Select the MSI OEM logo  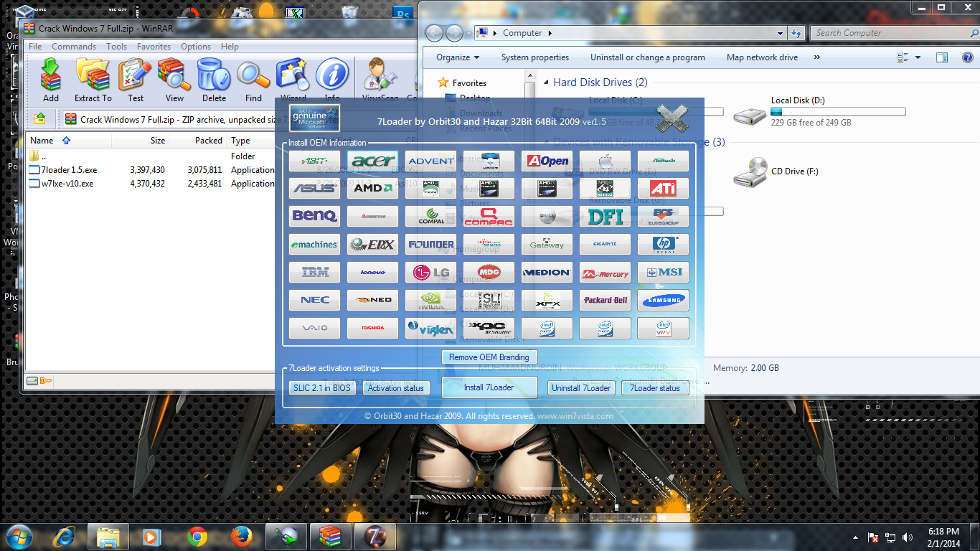coord(664,272)
